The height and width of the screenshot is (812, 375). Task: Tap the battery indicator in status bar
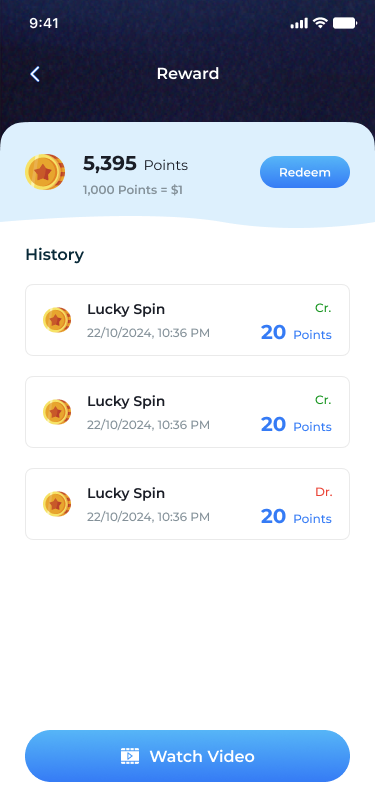pyautogui.click(x=345, y=23)
